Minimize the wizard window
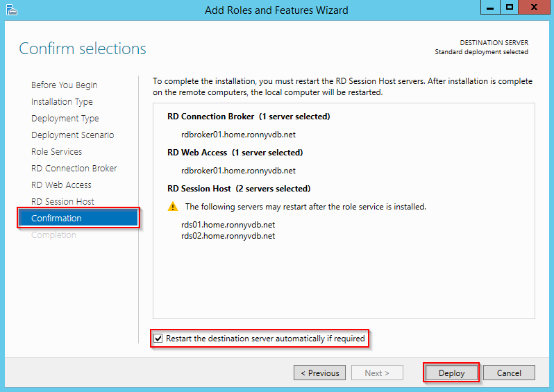 [492, 7]
